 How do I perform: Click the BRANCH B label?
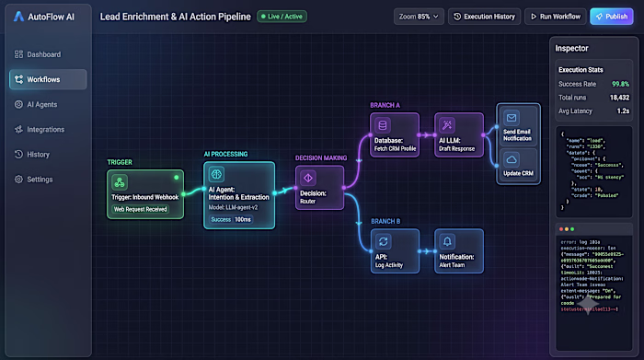coord(385,222)
